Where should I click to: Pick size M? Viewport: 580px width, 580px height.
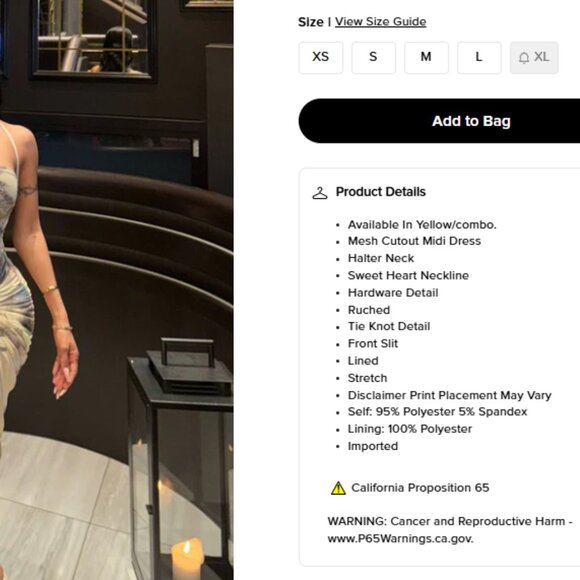tap(426, 58)
